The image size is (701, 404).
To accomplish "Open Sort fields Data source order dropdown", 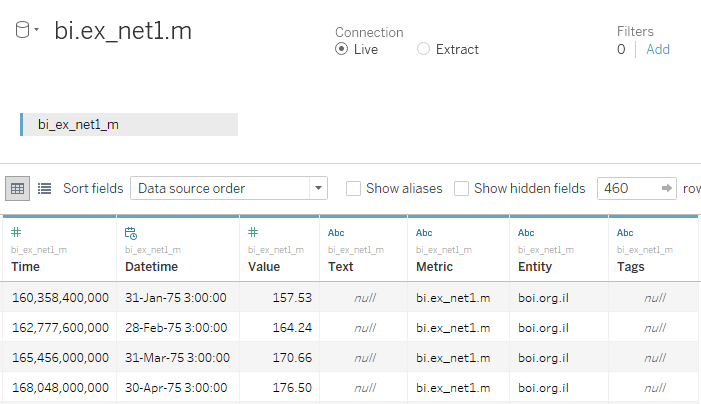I will pyautogui.click(x=229, y=188).
